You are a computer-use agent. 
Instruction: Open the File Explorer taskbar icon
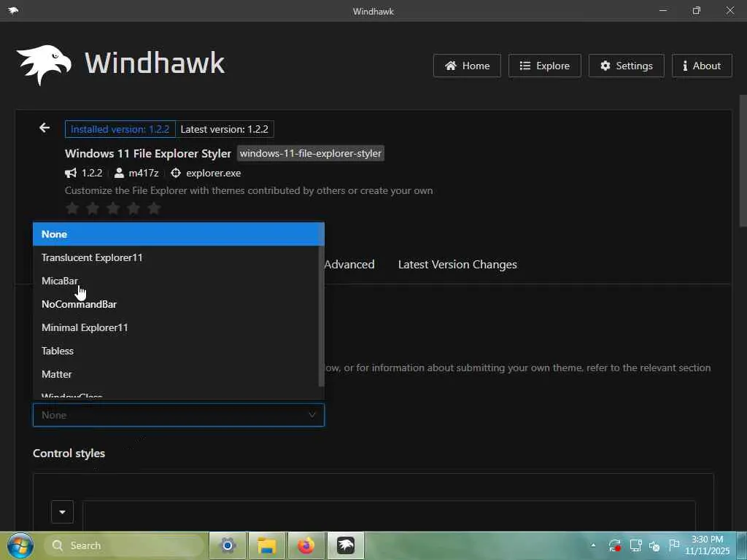(x=267, y=545)
